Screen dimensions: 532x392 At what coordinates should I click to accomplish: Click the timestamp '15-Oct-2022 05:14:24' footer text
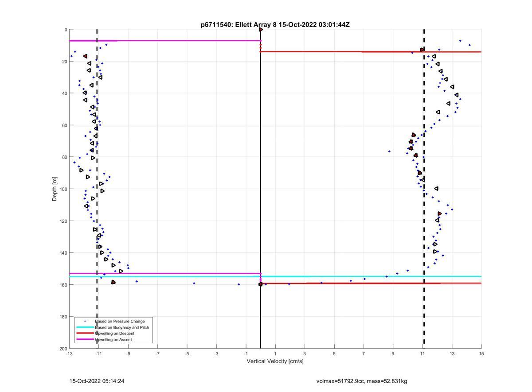97,381
